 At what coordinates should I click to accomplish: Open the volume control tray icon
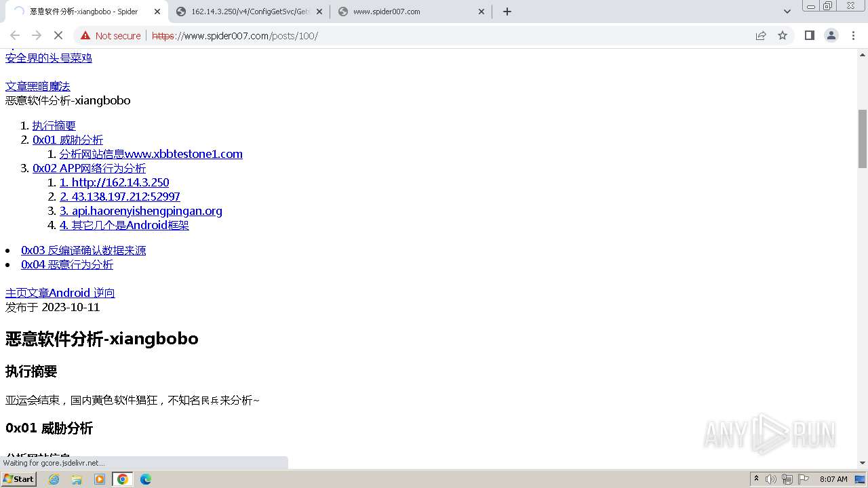click(771, 479)
